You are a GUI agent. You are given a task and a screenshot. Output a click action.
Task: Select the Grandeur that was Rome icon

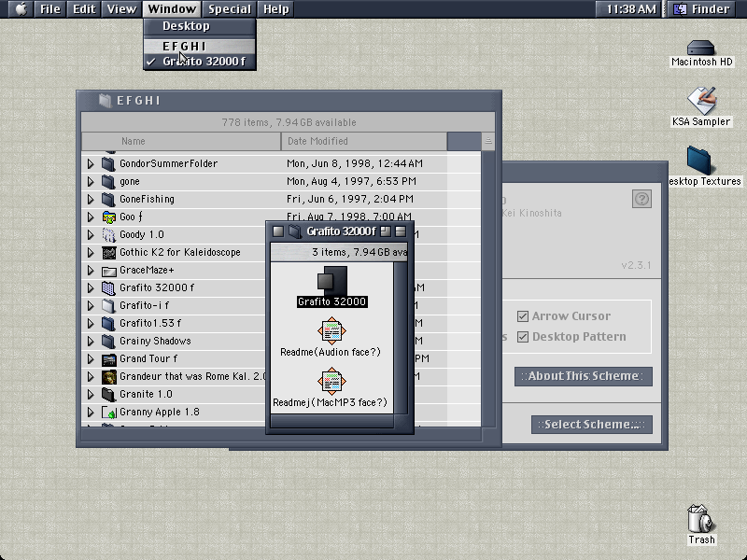108,377
